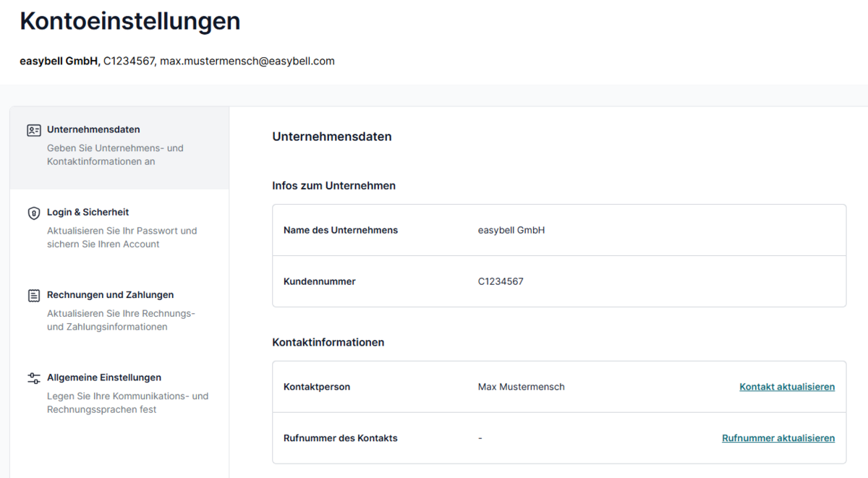Screen dimensions: 868x478
Task: Click the shield icon for Login & Sicherheit
Action: (33, 213)
